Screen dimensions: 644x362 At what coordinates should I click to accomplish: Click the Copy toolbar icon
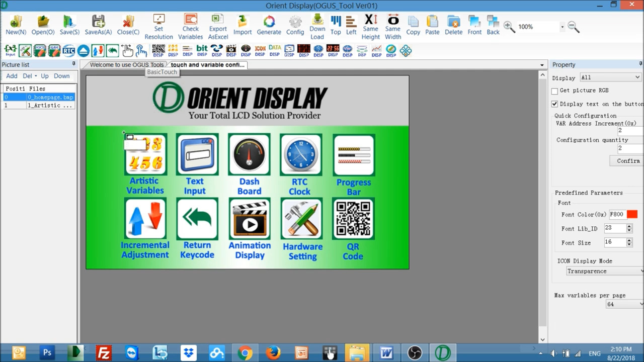(x=413, y=25)
